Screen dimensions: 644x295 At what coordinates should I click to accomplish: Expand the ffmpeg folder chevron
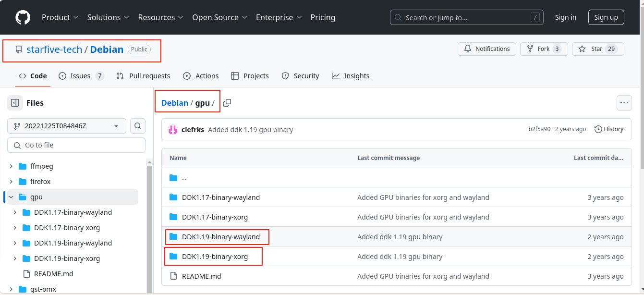[x=11, y=166]
